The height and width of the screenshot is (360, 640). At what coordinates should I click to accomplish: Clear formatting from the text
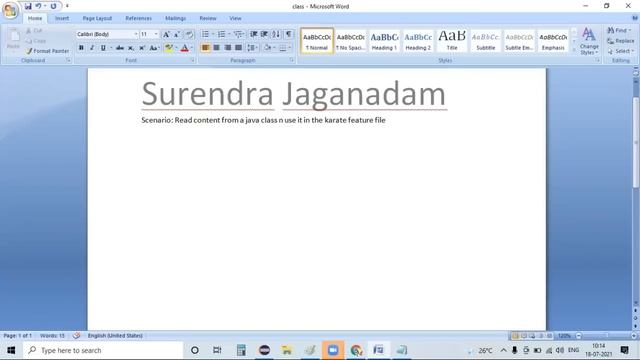(189, 34)
